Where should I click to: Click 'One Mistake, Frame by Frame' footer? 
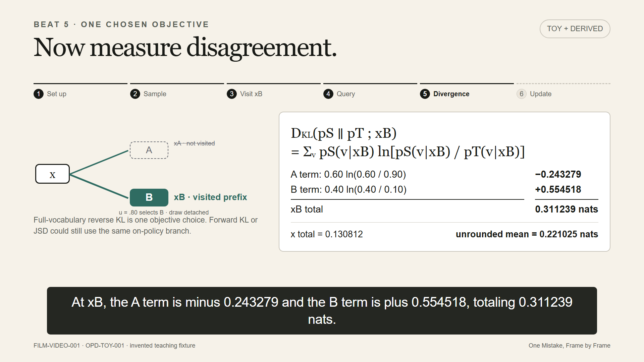click(x=570, y=346)
